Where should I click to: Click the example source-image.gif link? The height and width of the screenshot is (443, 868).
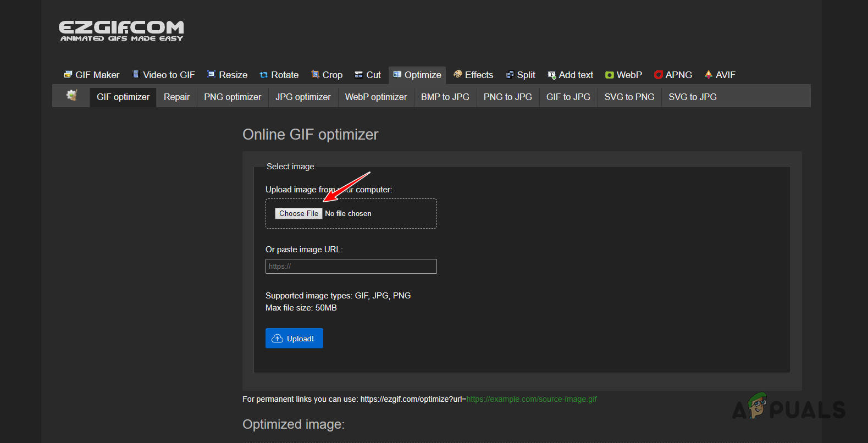pyautogui.click(x=532, y=399)
